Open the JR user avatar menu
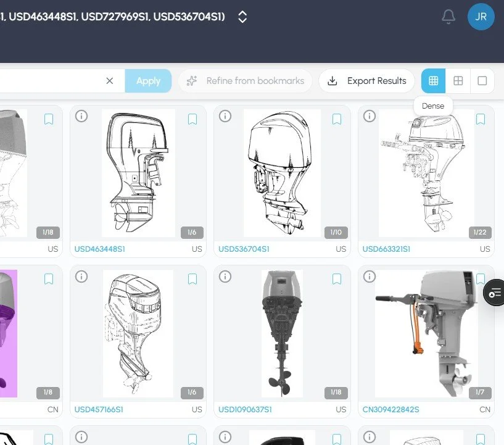The width and height of the screenshot is (504, 445). coord(481,17)
